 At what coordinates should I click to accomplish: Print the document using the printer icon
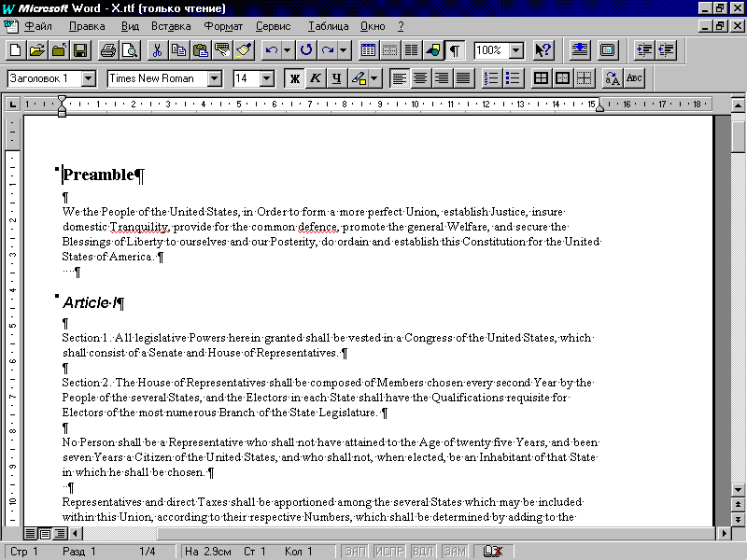(x=108, y=50)
